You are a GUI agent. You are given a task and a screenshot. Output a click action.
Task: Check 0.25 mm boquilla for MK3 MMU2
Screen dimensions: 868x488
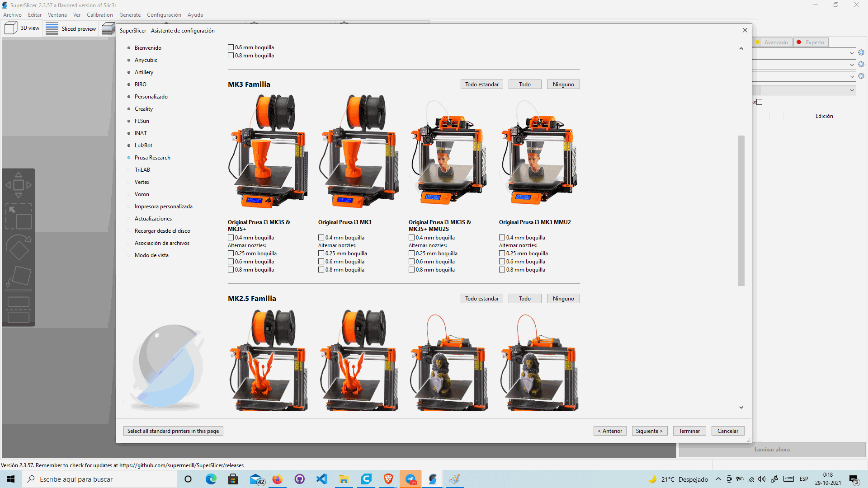[x=502, y=253]
